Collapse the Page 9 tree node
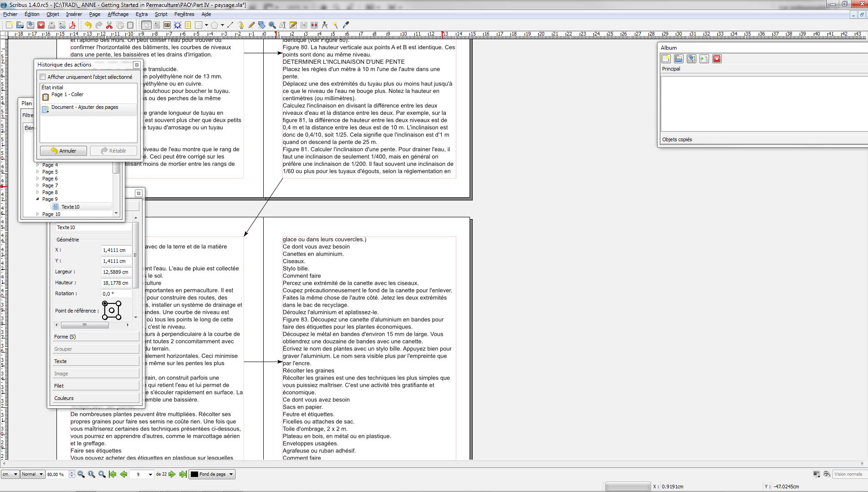 [37, 199]
